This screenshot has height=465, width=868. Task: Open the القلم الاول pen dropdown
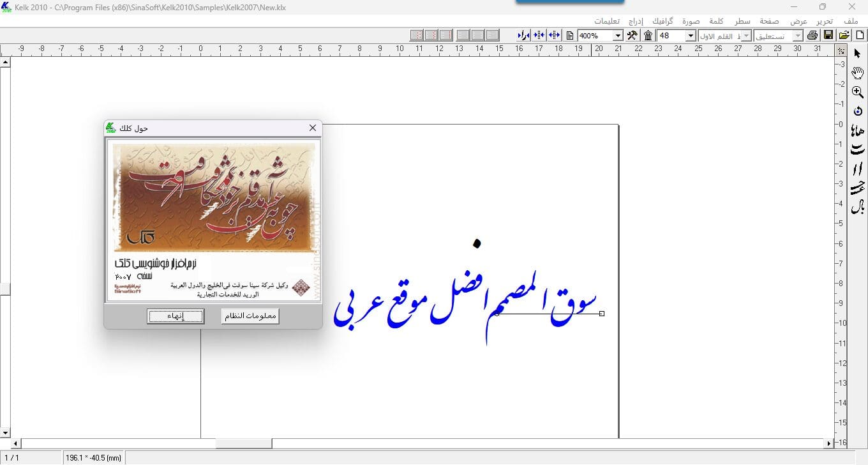746,36
